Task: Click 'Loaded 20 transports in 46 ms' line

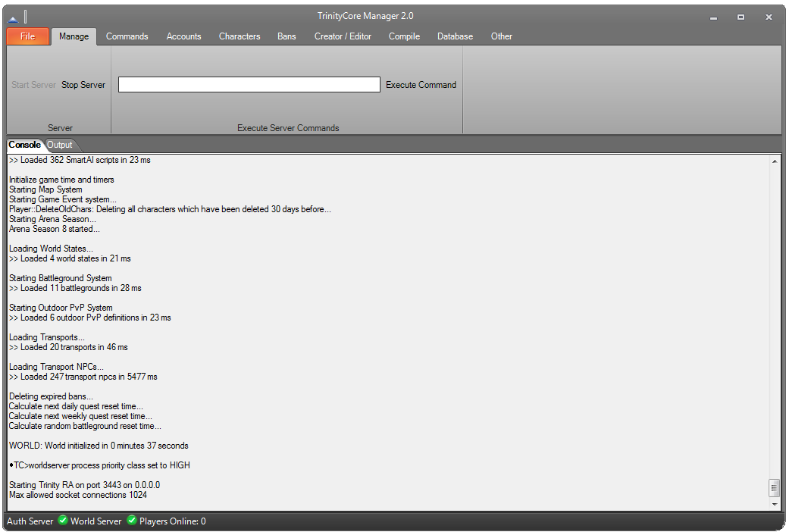Action: [x=68, y=347]
